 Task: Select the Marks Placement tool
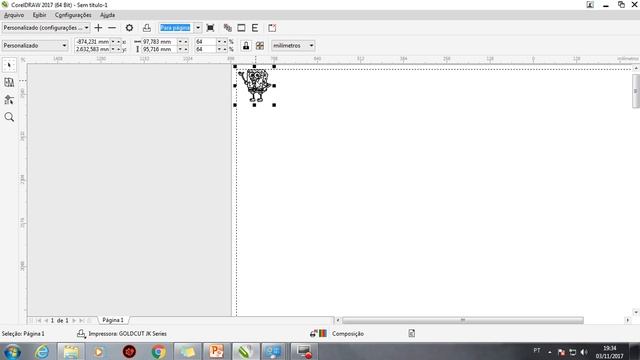[9, 100]
